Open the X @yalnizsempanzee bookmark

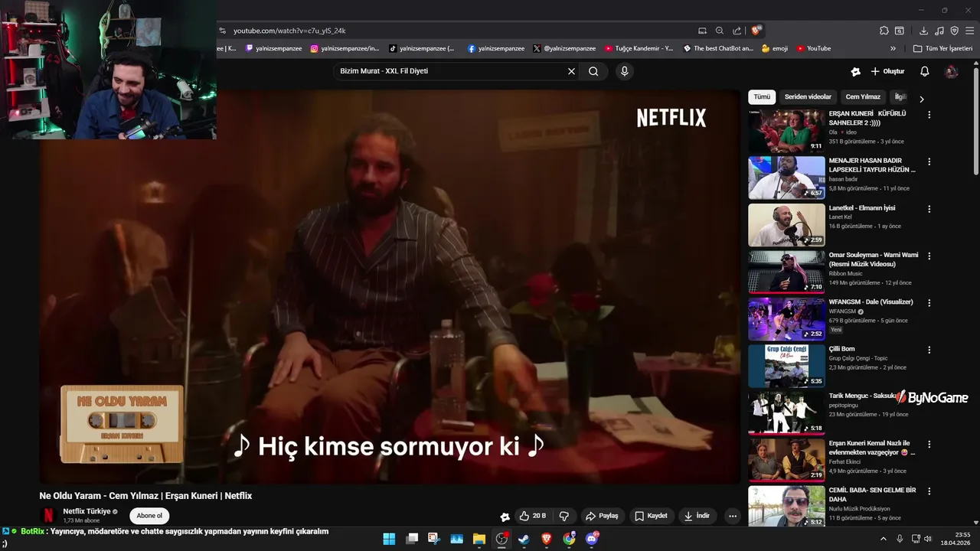[564, 48]
